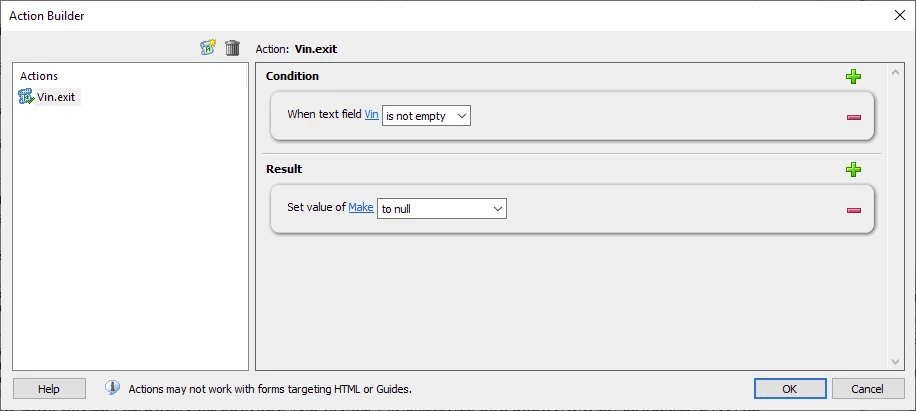Click the Actions list header
This screenshot has width=916, height=411.
coord(39,76)
